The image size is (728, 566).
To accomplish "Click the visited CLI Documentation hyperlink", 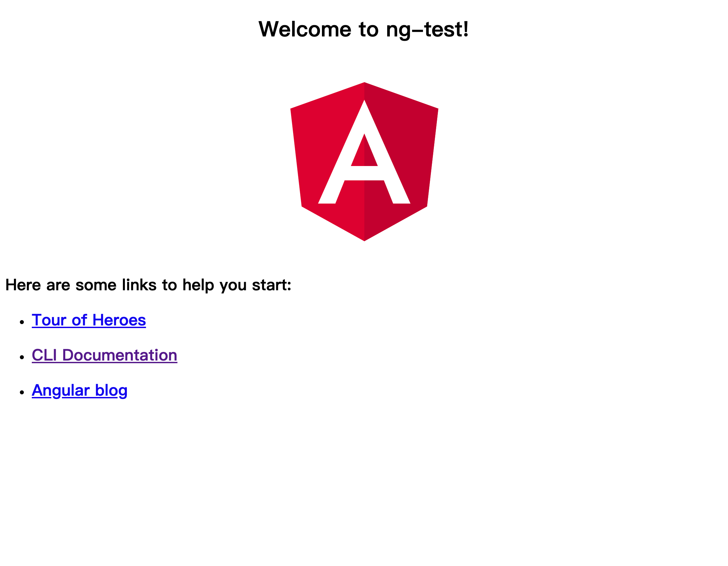I will coord(104,355).
